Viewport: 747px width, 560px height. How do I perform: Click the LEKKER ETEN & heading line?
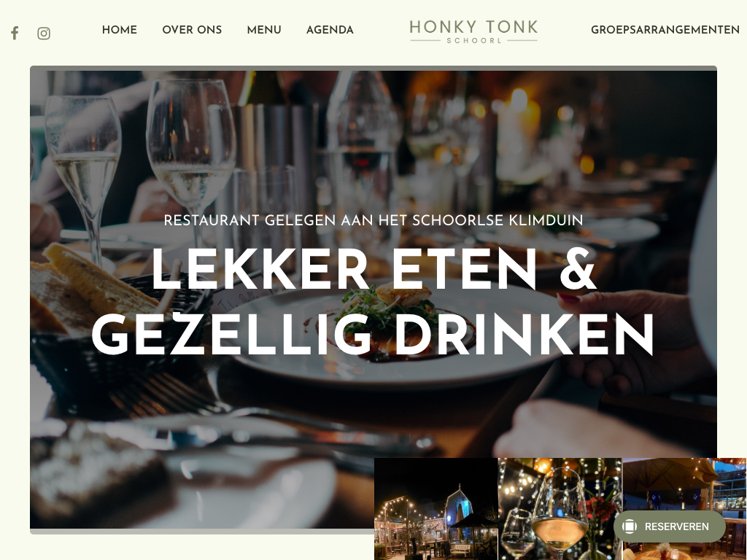(x=374, y=269)
